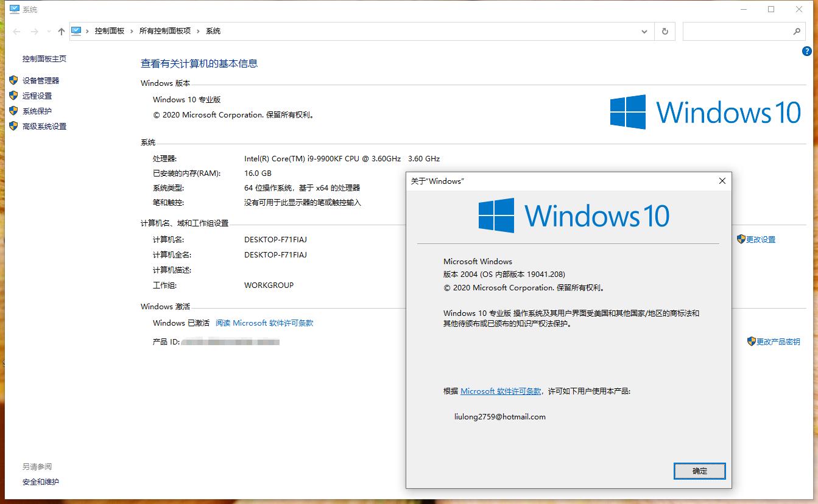Click the shield icon beside 更改产品密钥

click(x=752, y=341)
